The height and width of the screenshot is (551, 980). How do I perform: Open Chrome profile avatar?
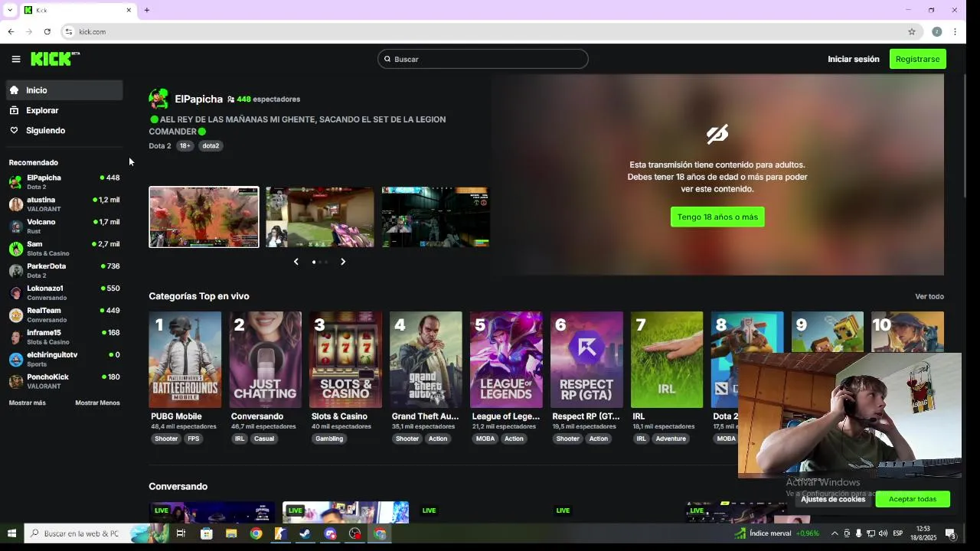936,31
